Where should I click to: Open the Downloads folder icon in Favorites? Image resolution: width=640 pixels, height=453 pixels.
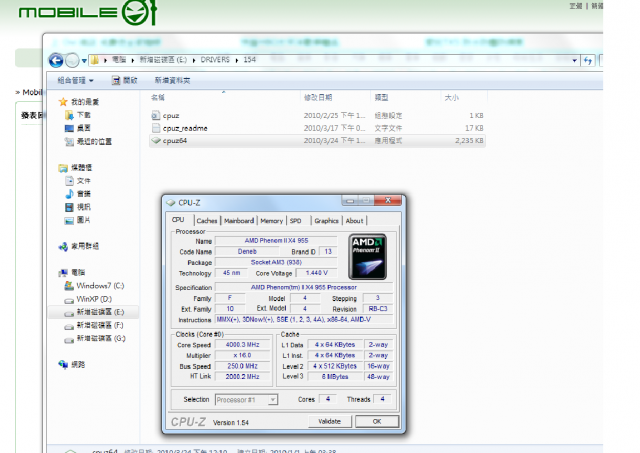coord(69,115)
